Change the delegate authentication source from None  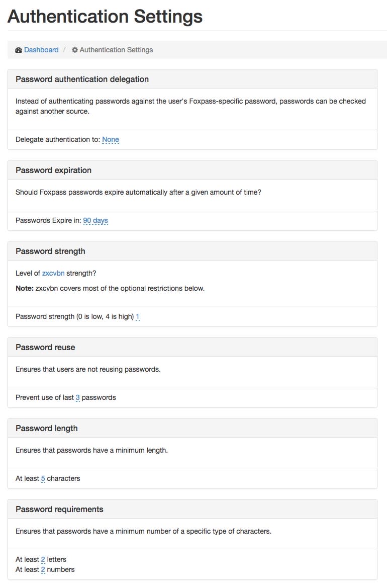pyautogui.click(x=111, y=139)
